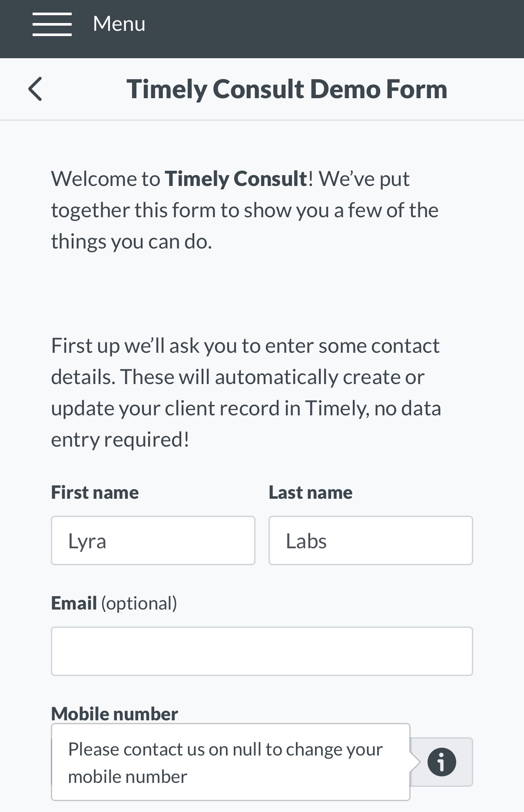The width and height of the screenshot is (524, 812).
Task: Click the bold "Email" label
Action: click(x=74, y=603)
